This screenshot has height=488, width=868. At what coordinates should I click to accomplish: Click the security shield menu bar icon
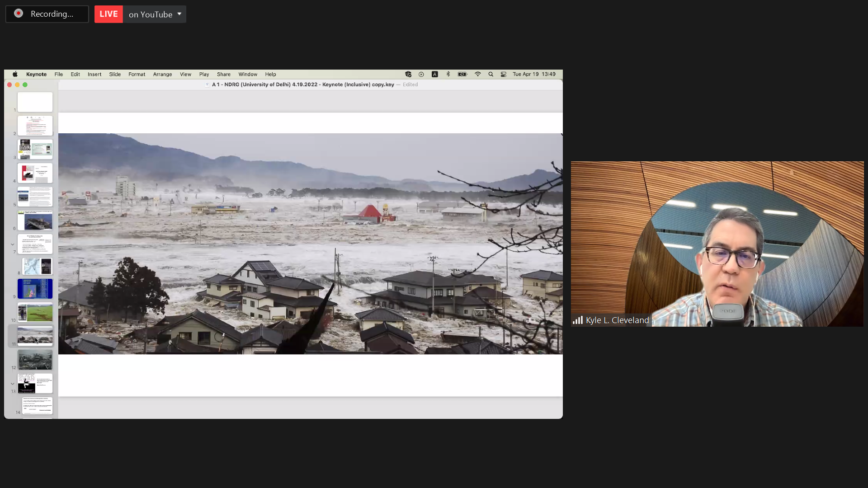click(x=408, y=74)
